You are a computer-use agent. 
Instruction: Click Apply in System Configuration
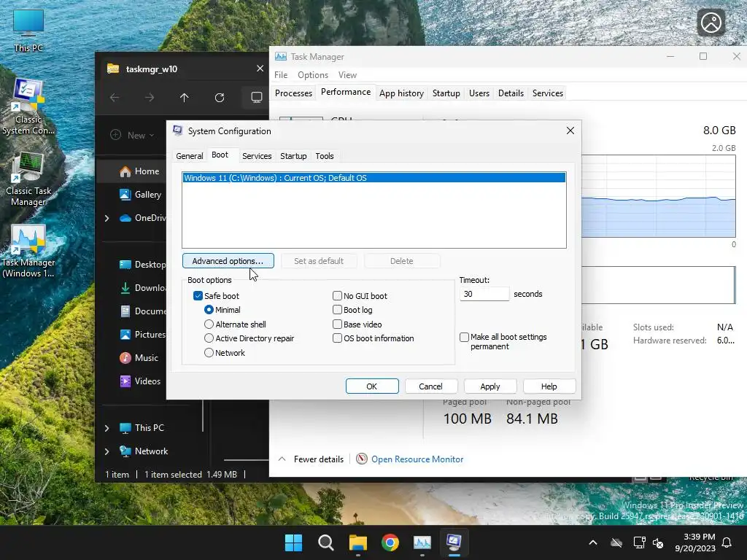tap(490, 386)
